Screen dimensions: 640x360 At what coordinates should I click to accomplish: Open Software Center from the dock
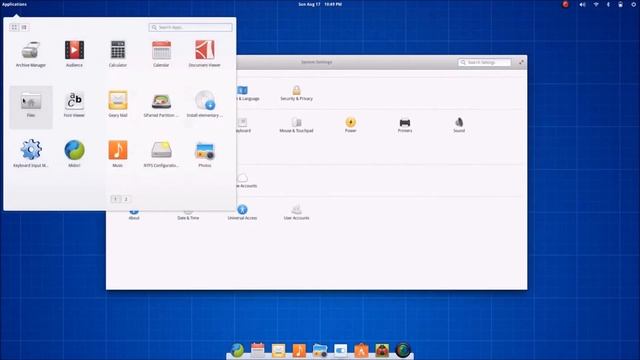point(361,350)
